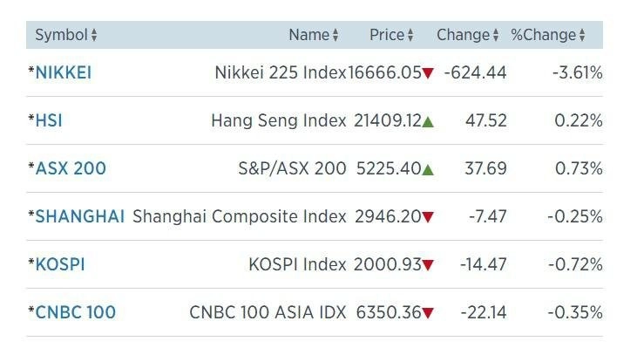This screenshot has width=644, height=355.
Task: Click the %Change column header text
Action: click(544, 36)
